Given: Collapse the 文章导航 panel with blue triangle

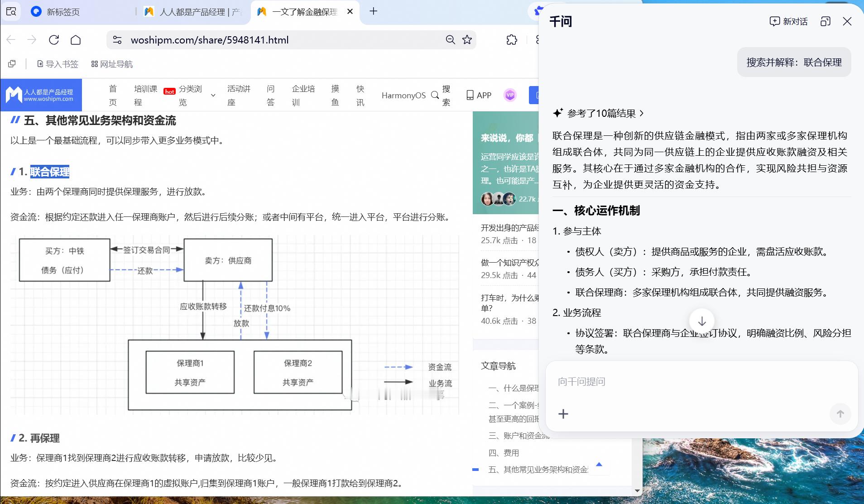Looking at the screenshot, I should [599, 464].
